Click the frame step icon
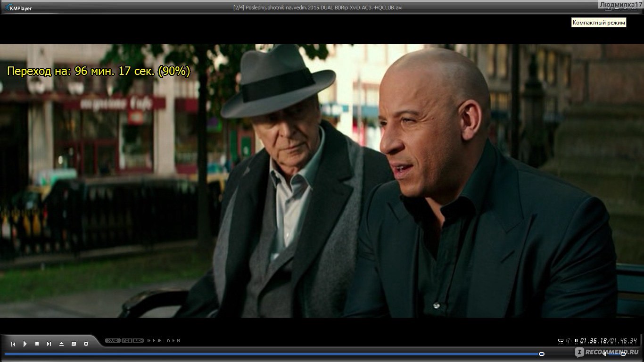This screenshot has height=362, width=644. [x=149, y=340]
